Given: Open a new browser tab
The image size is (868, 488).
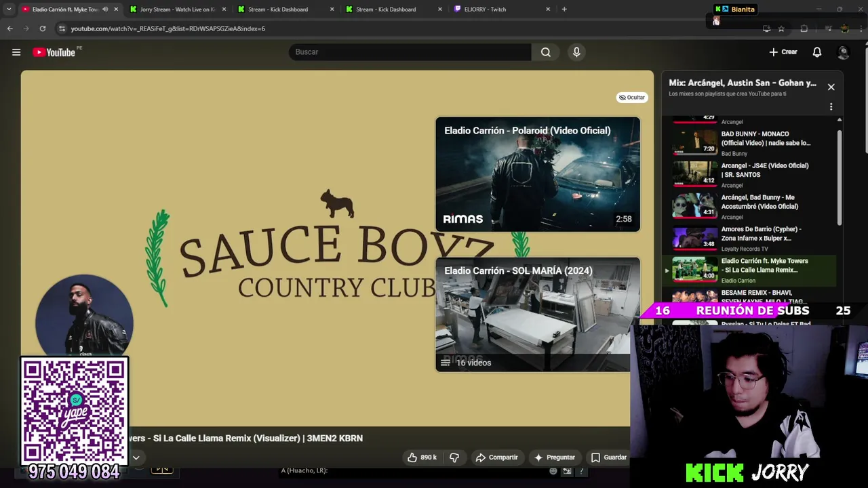Looking at the screenshot, I should 564,9.
